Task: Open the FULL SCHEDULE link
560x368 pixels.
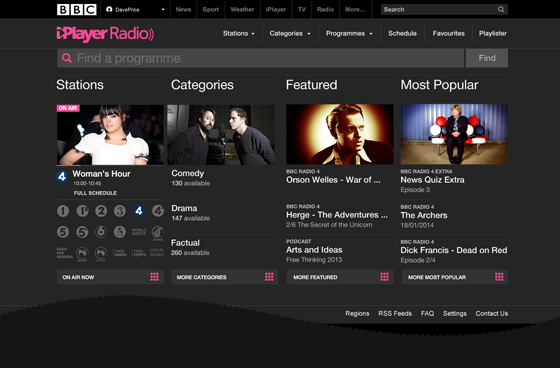Action: tap(95, 193)
